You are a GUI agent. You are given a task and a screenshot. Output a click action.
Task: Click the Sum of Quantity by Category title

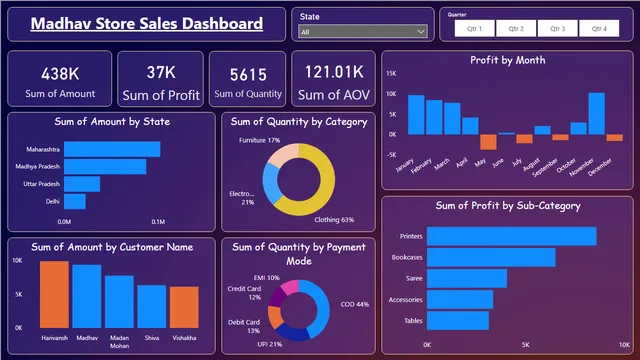[299, 122]
